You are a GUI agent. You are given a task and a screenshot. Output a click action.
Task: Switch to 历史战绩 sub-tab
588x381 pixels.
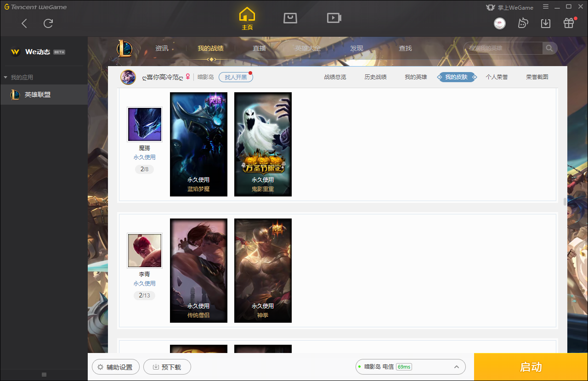coord(375,77)
